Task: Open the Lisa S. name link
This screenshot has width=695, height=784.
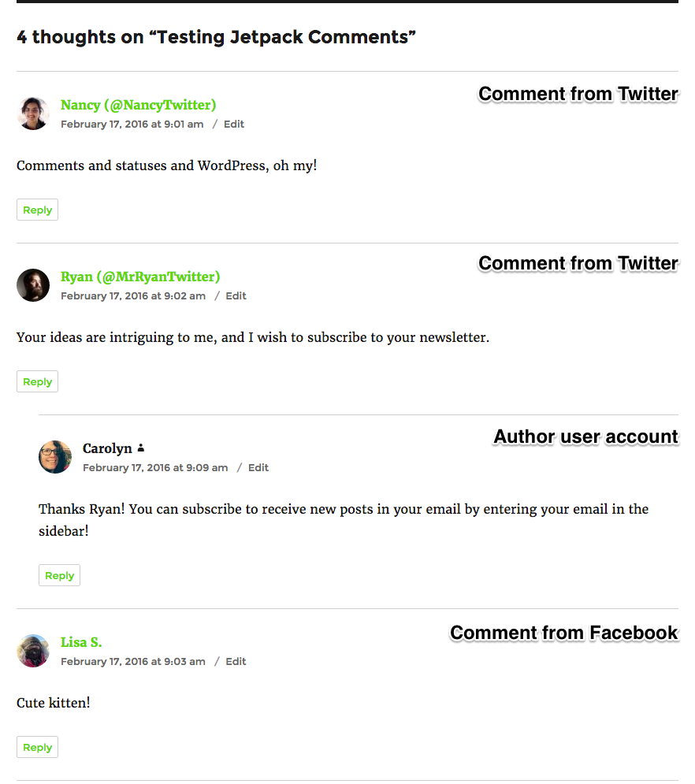Action: point(81,642)
